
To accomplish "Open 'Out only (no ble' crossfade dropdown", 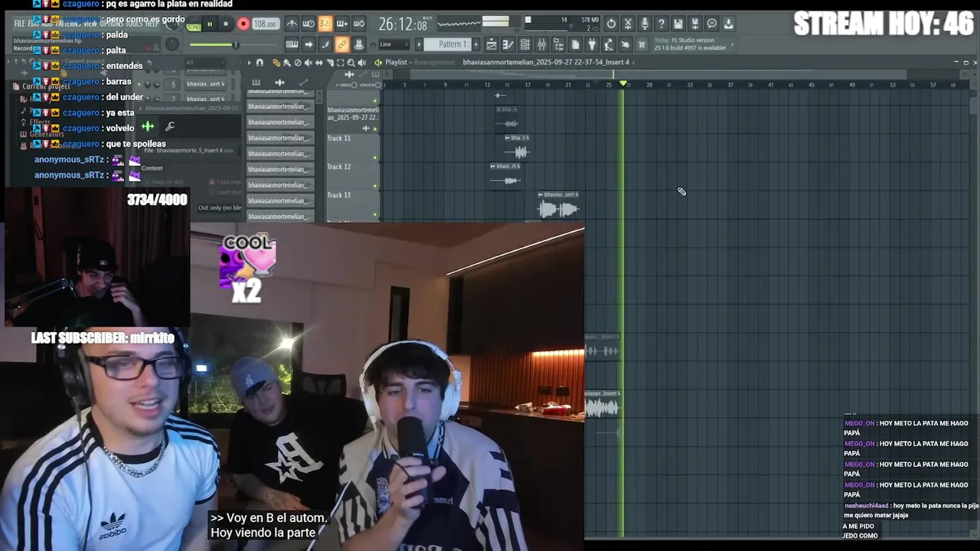I will 220,207.
